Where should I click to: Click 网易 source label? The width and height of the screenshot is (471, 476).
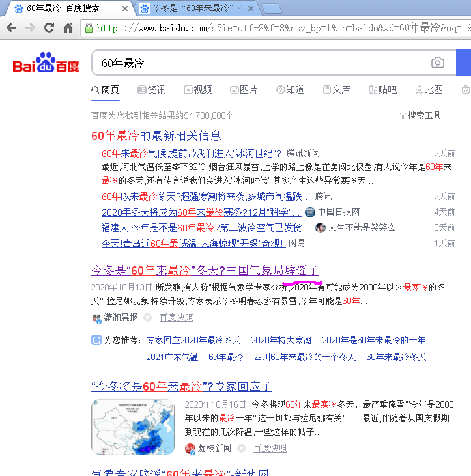(x=296, y=243)
